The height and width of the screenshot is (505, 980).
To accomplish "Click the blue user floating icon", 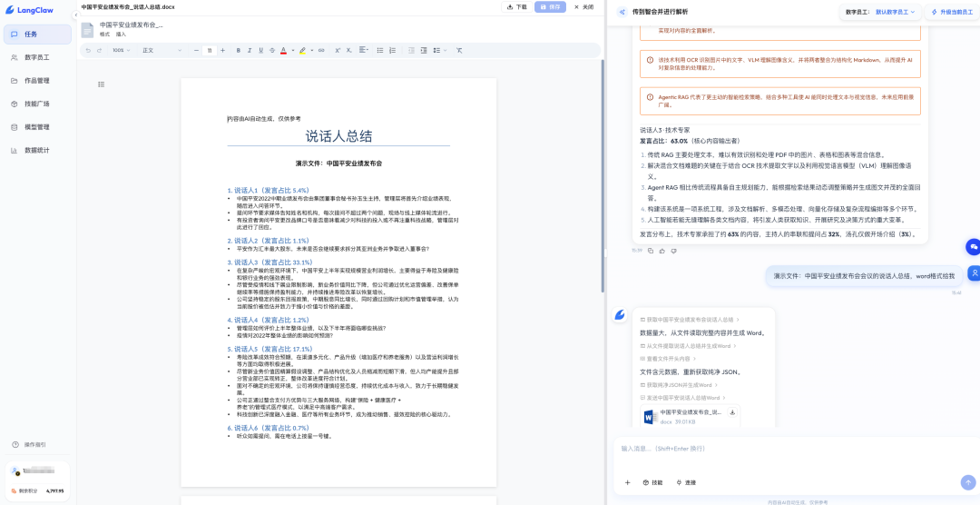I will click(973, 272).
